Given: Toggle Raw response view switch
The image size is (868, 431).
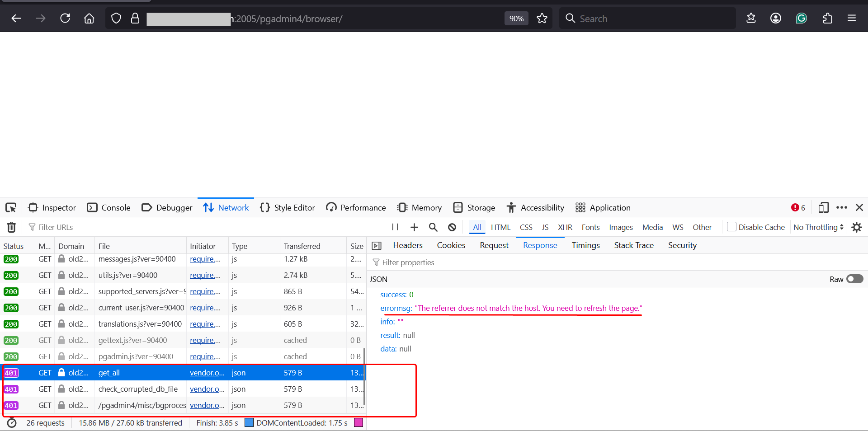Looking at the screenshot, I should [854, 279].
